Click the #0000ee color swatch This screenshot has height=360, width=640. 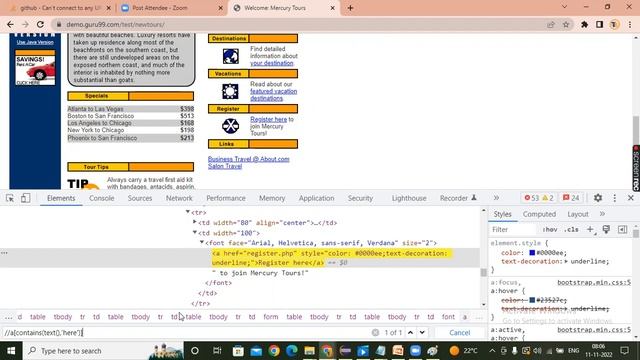pyautogui.click(x=532, y=253)
